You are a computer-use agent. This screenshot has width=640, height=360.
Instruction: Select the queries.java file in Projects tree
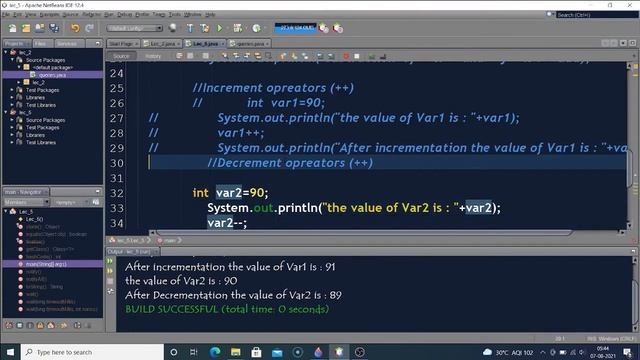pyautogui.click(x=52, y=75)
